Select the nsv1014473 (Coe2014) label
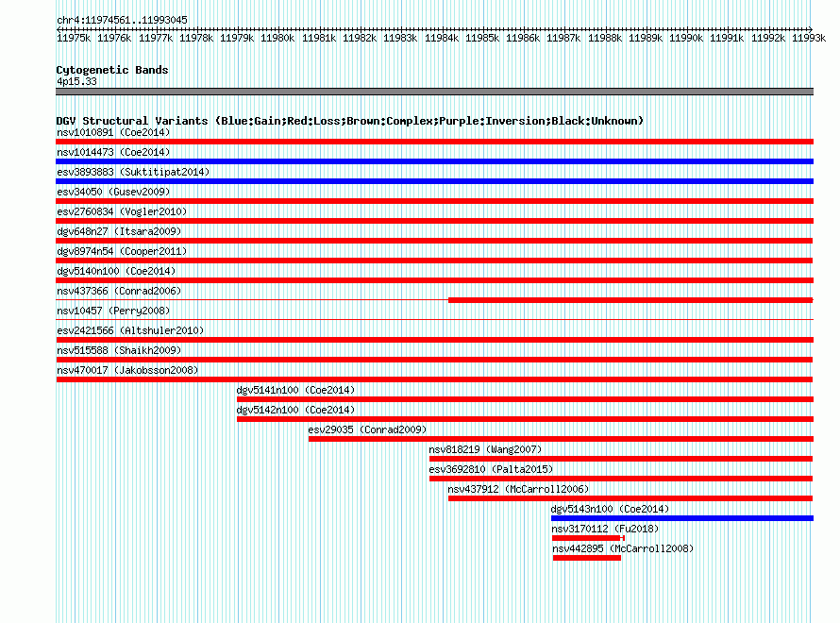Viewport: 840px width, 623px height. 113,152
